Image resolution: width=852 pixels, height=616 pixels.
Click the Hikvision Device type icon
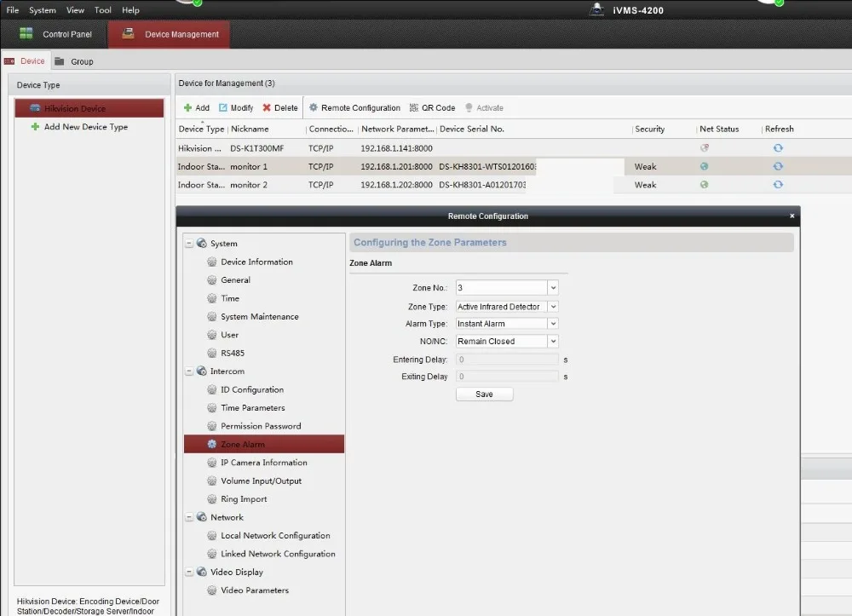[x=35, y=108]
